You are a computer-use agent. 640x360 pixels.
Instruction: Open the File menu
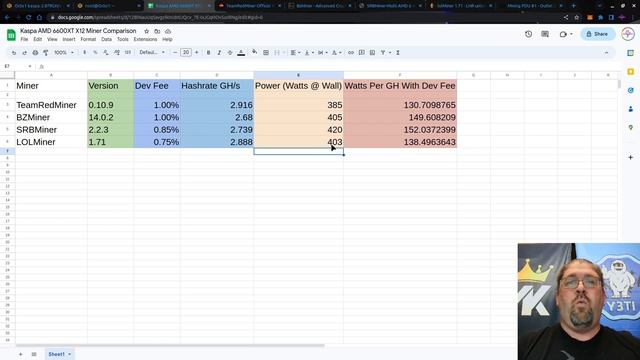(24, 40)
